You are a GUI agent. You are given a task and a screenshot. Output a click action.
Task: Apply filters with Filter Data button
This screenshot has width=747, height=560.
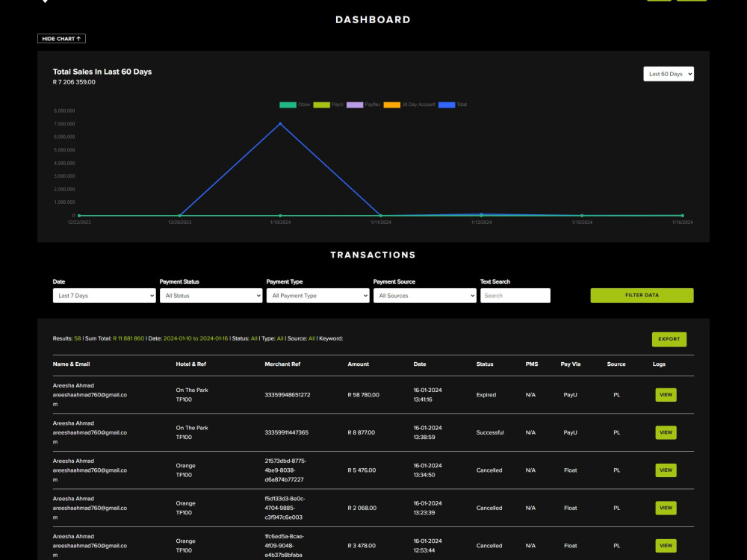pyautogui.click(x=642, y=295)
